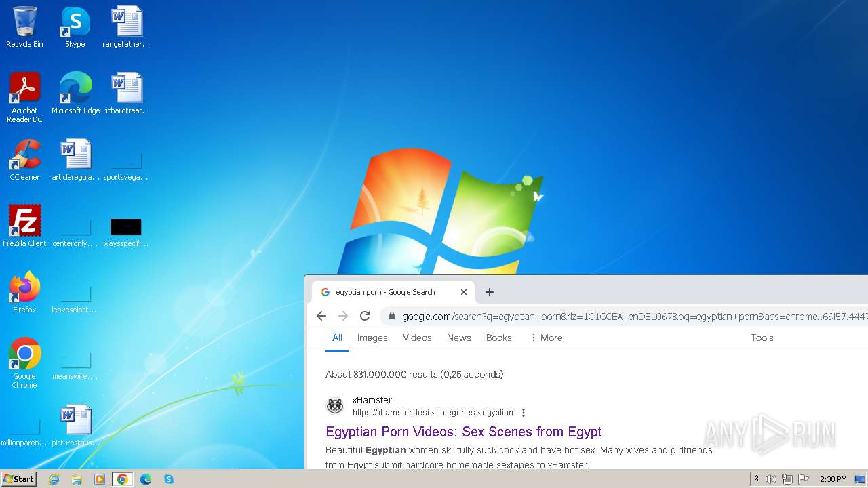The image size is (868, 488).
Task: View site information padlock icon
Action: point(391,316)
